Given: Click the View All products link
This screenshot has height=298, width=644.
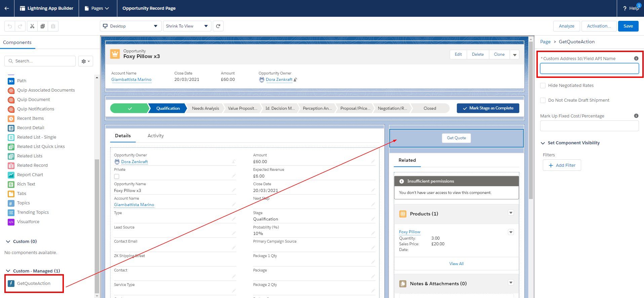Looking at the screenshot, I should (456, 264).
